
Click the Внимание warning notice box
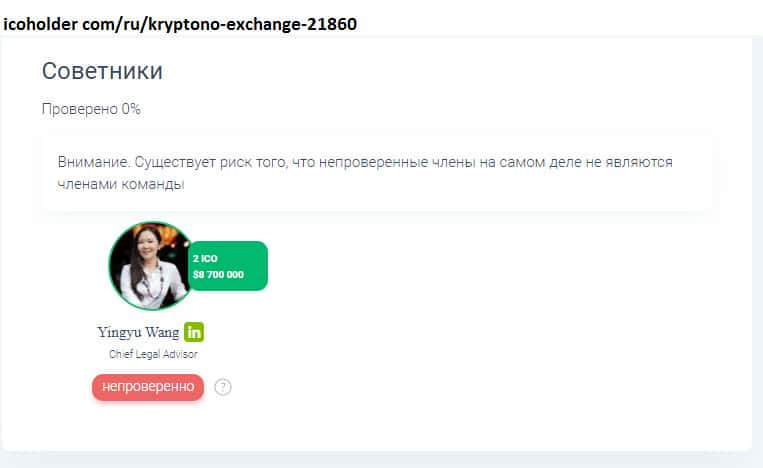click(x=377, y=173)
